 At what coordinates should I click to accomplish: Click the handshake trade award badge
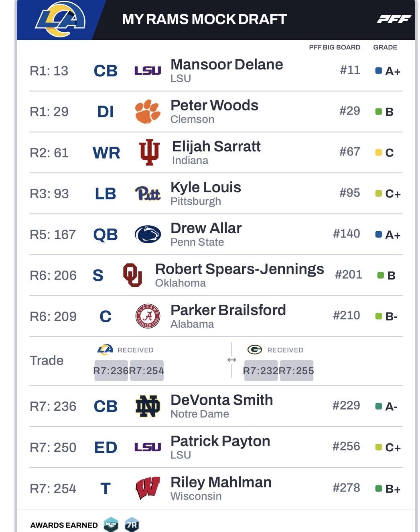(x=111, y=525)
